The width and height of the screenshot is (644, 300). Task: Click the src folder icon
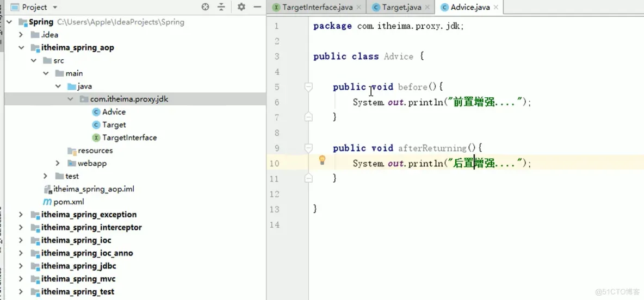click(x=47, y=61)
